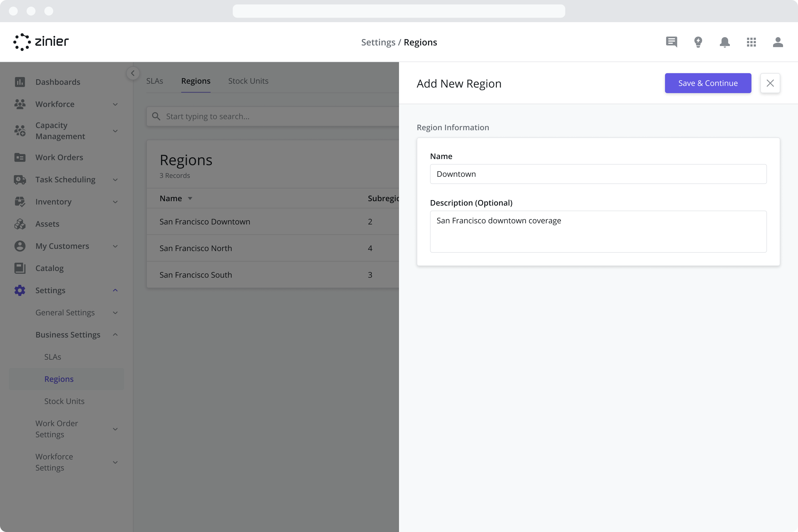Open the notifications bell
Screen dimensions: 798x532
coord(725,42)
